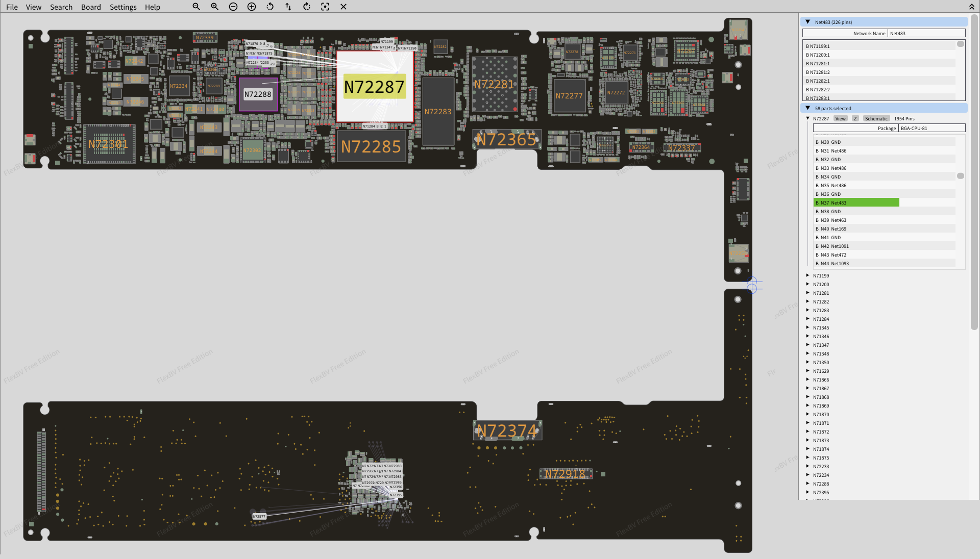The width and height of the screenshot is (980, 559).
Task: Click the zoom in magnifier icon
Action: [214, 7]
